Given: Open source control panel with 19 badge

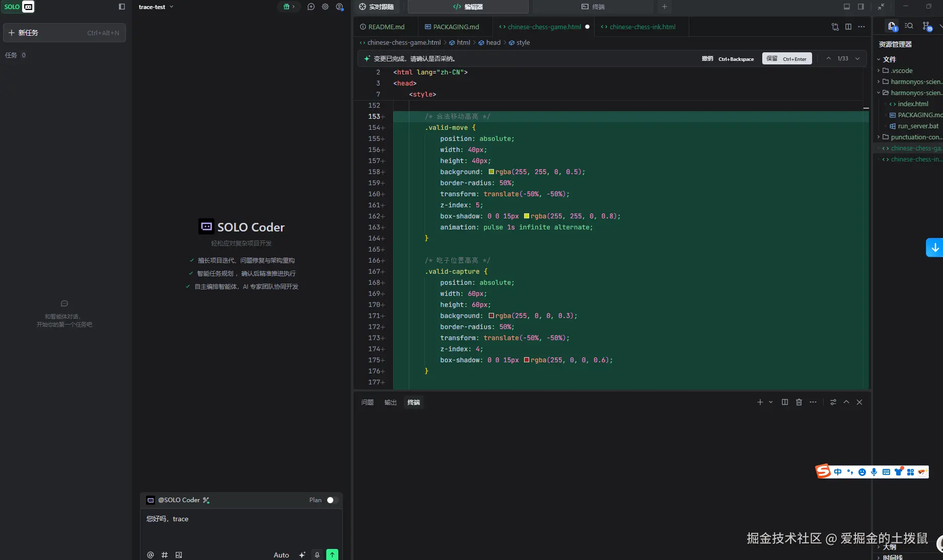Looking at the screenshot, I should [926, 26].
